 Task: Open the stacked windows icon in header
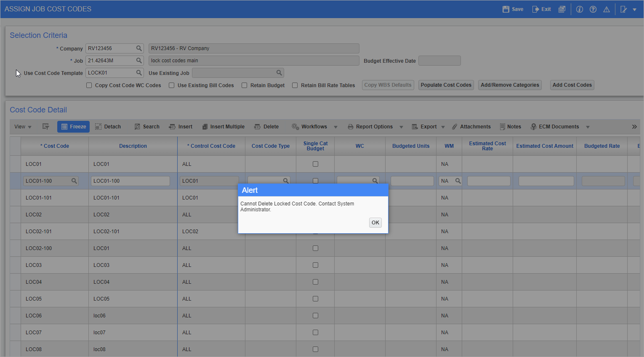(x=562, y=9)
